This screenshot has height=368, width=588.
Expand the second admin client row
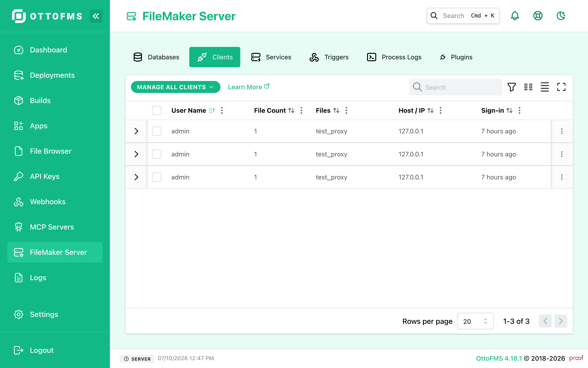(x=136, y=154)
